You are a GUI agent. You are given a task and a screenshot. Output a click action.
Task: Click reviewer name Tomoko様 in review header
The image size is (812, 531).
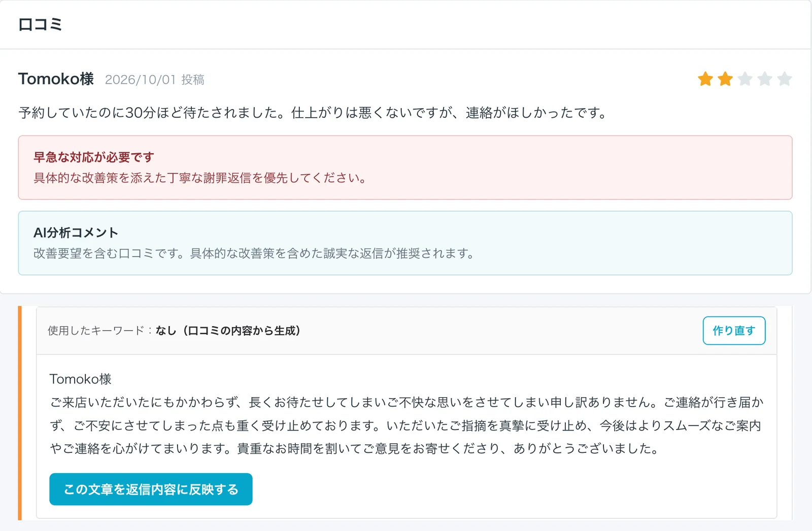(x=56, y=79)
